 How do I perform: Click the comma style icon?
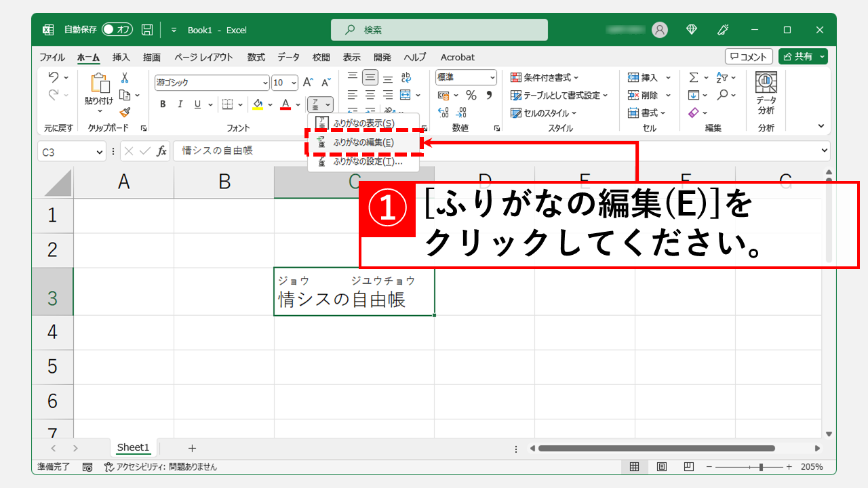[489, 95]
